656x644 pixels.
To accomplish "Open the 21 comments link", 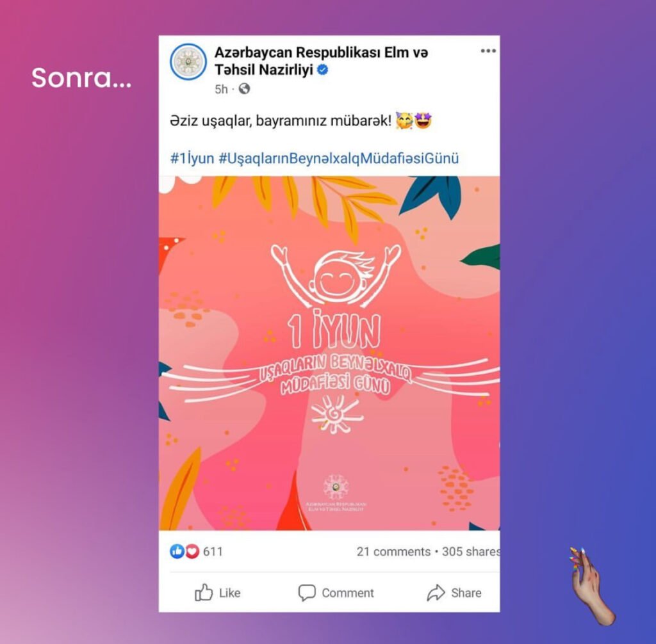I will point(393,552).
